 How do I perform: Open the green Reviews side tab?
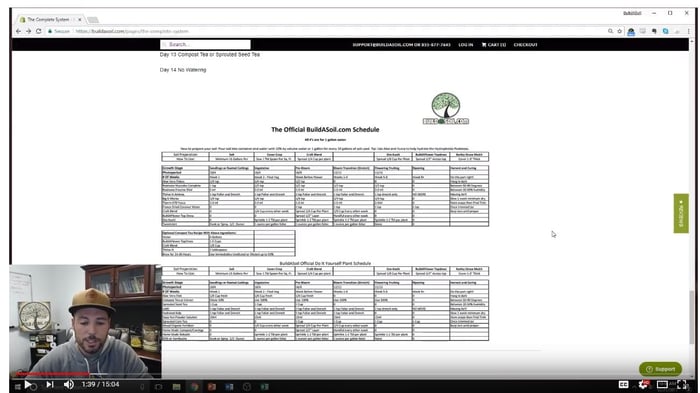(x=681, y=213)
